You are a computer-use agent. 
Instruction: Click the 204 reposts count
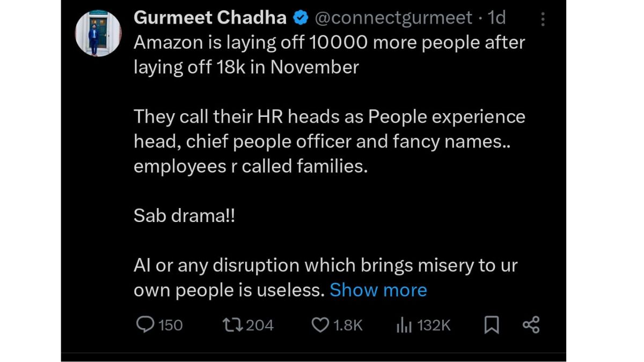pyautogui.click(x=260, y=325)
